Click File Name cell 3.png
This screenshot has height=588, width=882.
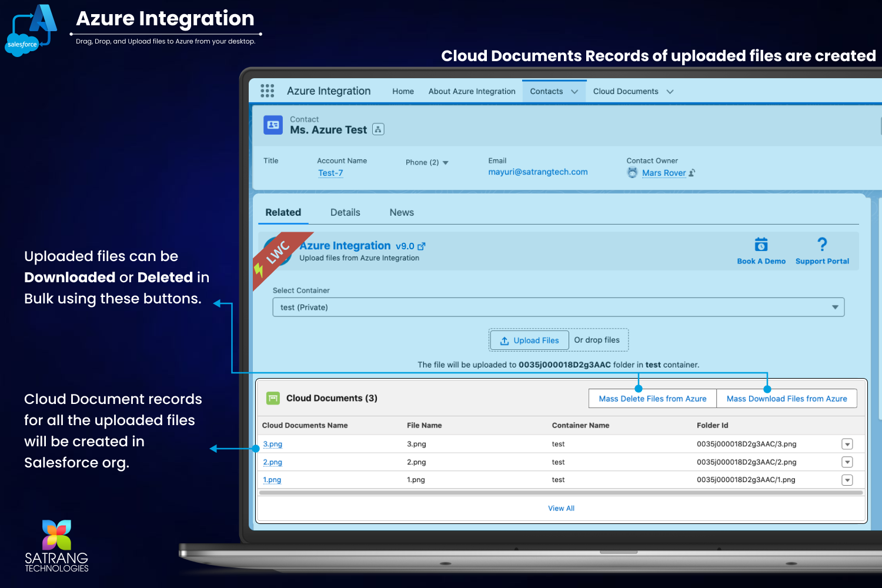click(416, 444)
